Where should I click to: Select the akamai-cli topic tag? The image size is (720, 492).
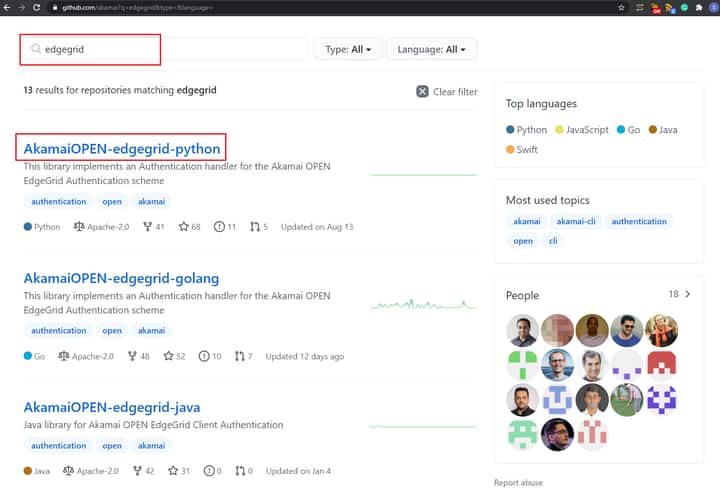[x=575, y=221]
